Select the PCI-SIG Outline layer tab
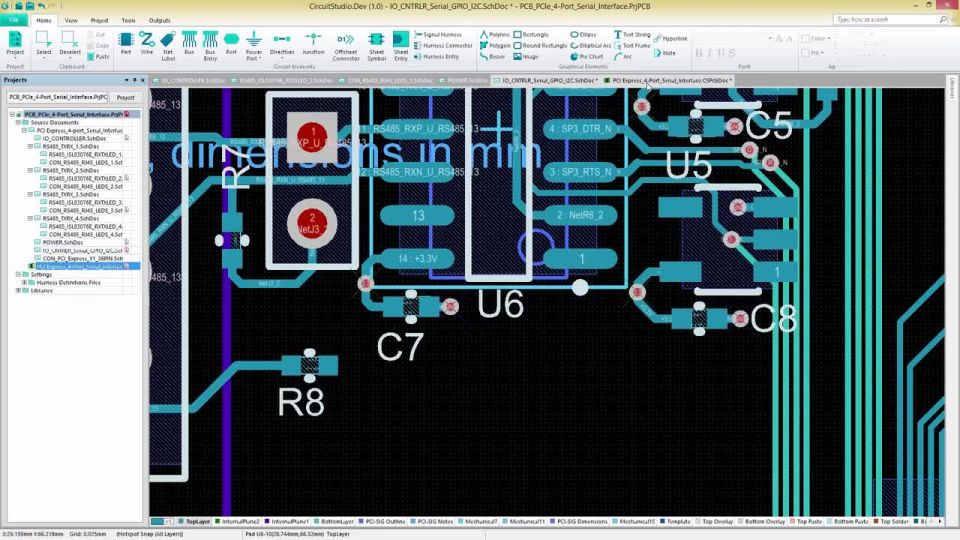960x540 pixels. click(383, 522)
